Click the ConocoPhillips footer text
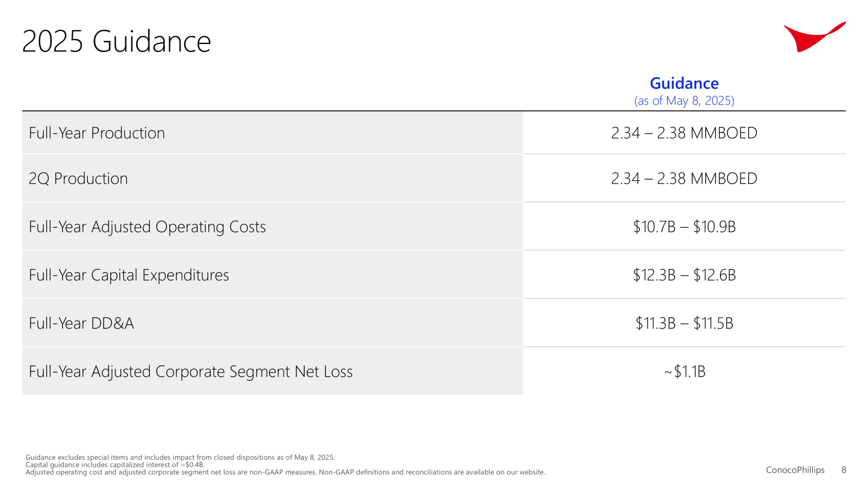The height and width of the screenshot is (488, 868). tap(795, 470)
